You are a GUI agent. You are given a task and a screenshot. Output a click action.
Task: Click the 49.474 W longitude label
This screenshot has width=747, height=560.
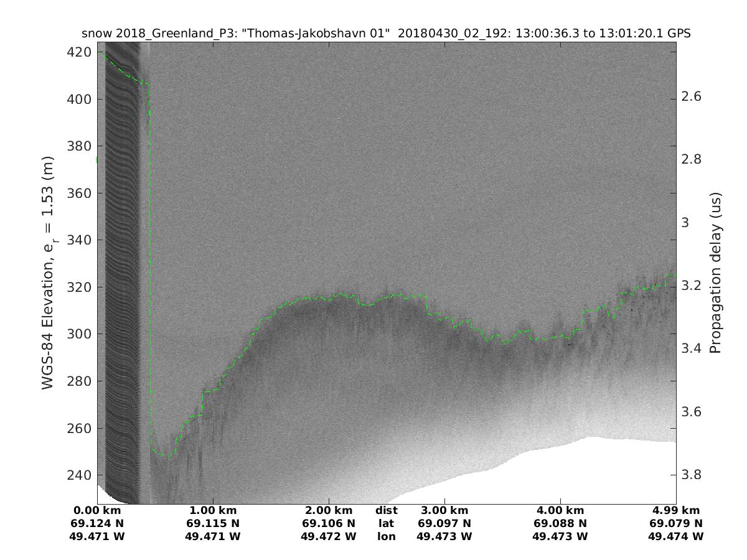click(x=676, y=536)
